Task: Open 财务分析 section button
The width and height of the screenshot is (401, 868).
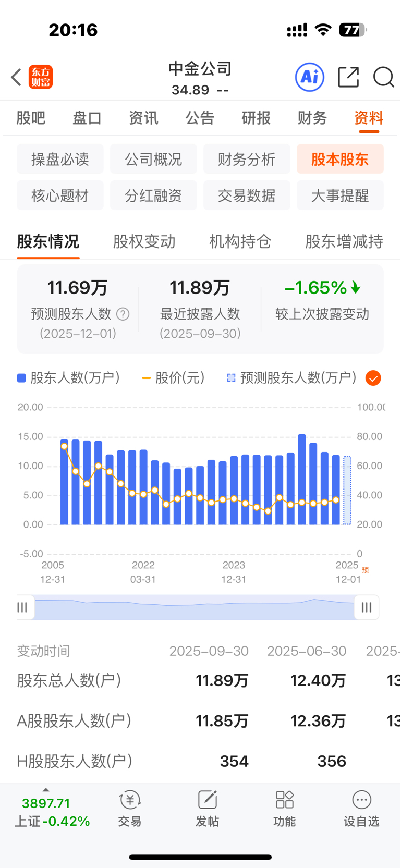Action: coord(247,159)
